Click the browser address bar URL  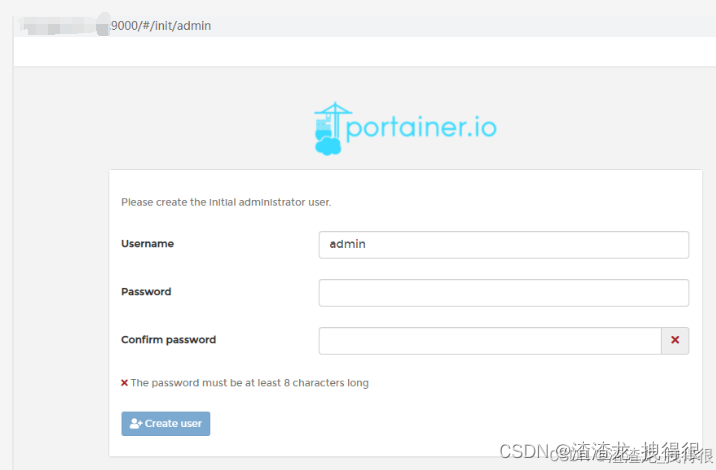click(x=161, y=26)
